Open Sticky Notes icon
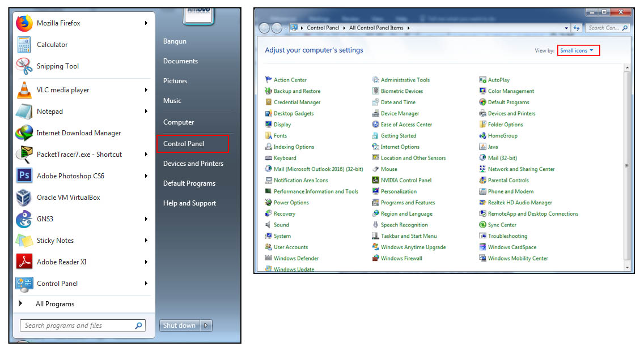Screen dimensions: 644x351 pos(24,241)
